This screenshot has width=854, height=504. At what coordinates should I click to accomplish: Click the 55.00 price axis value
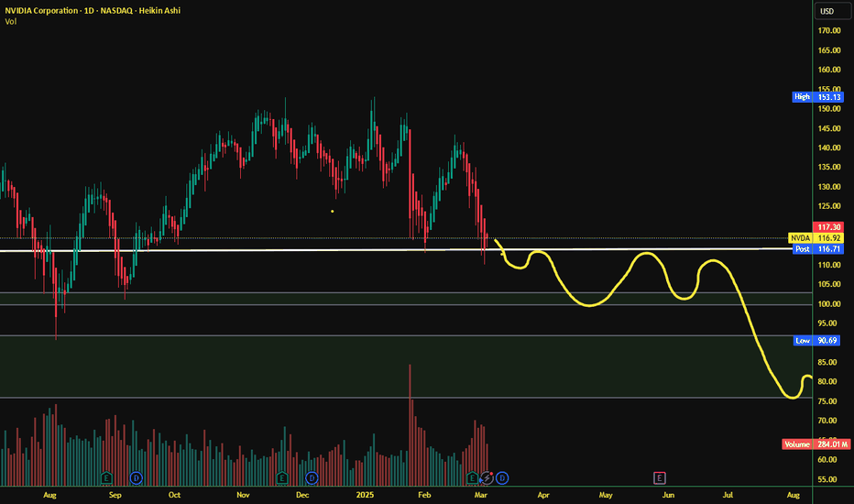point(827,479)
